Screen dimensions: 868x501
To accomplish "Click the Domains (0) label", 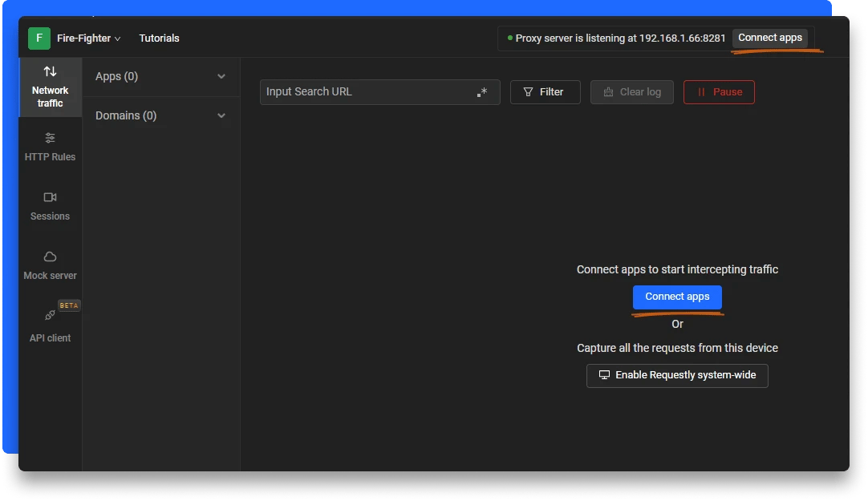I will (x=126, y=115).
